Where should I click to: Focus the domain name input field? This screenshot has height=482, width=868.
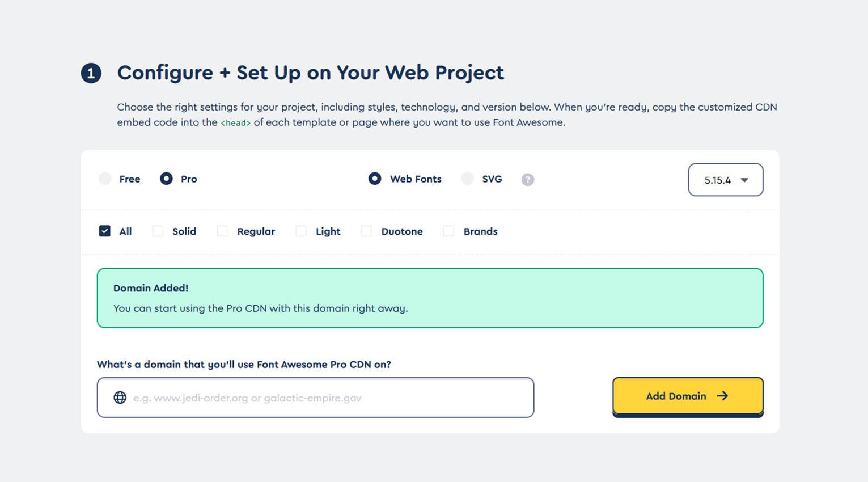(x=315, y=398)
